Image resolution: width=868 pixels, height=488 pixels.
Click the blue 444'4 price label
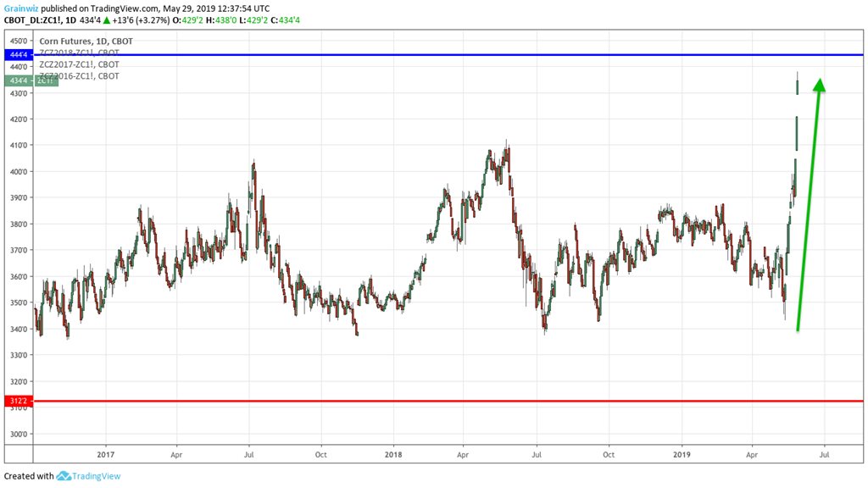[17, 53]
